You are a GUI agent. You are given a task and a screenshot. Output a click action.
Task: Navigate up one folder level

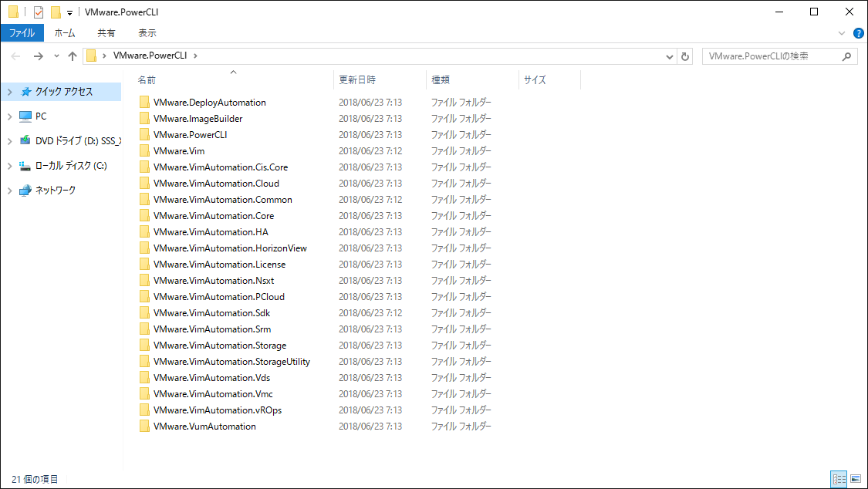click(72, 56)
